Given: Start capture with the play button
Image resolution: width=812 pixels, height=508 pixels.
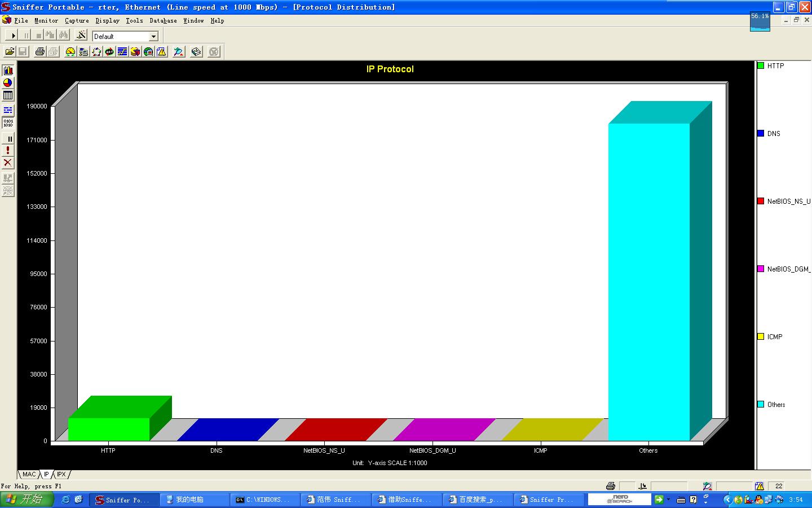Looking at the screenshot, I should coord(14,36).
